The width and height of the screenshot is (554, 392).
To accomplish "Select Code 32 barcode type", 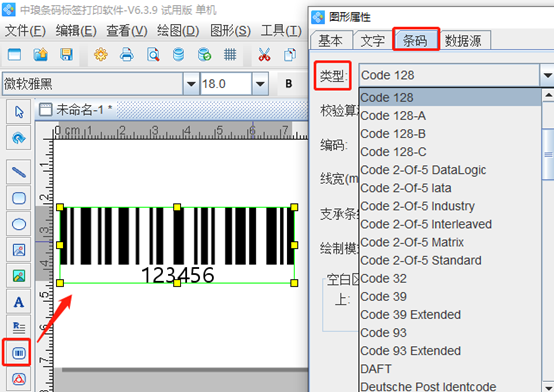I will (450, 279).
